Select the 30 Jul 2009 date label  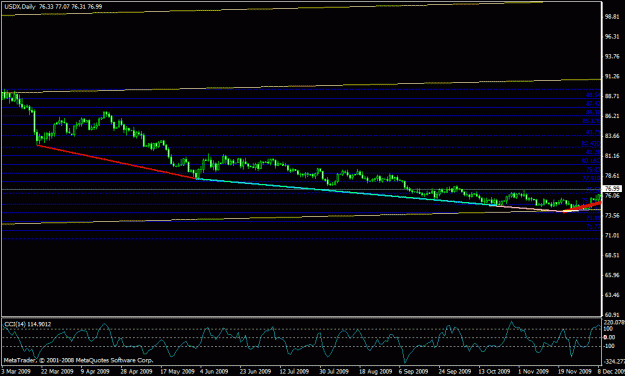coord(334,371)
